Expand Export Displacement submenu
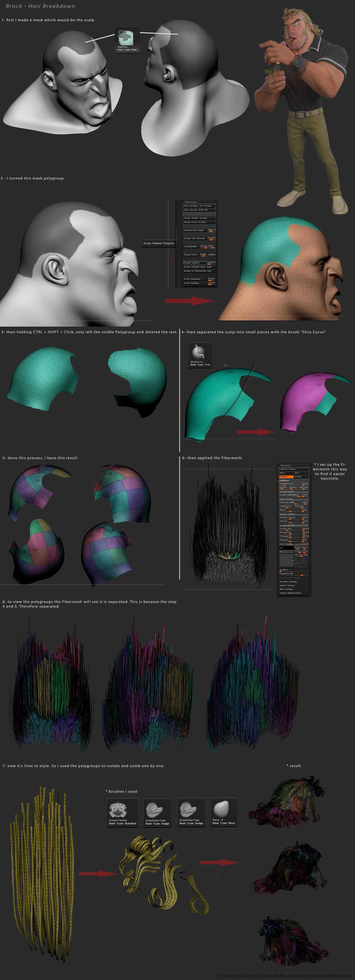The image size is (355, 980). (x=294, y=593)
